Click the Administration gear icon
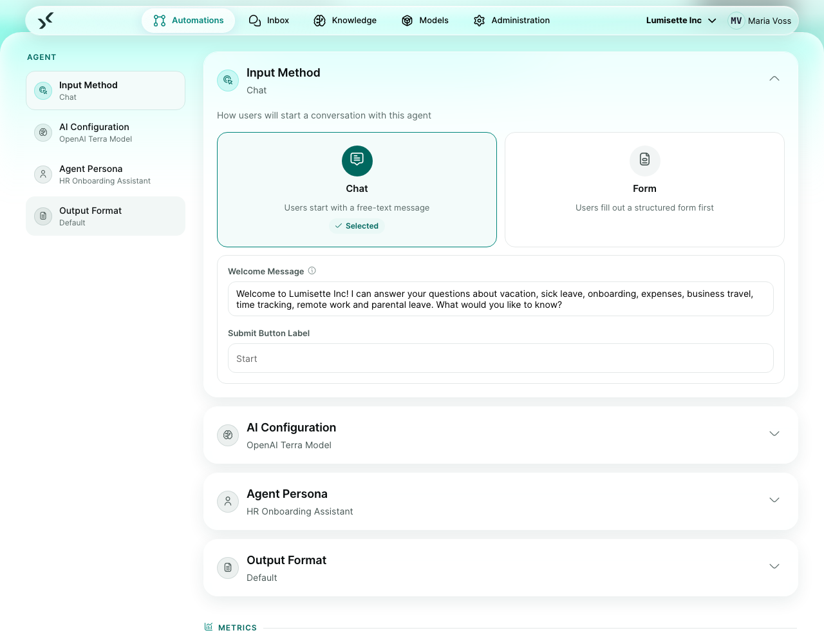This screenshot has height=644, width=824. (479, 21)
